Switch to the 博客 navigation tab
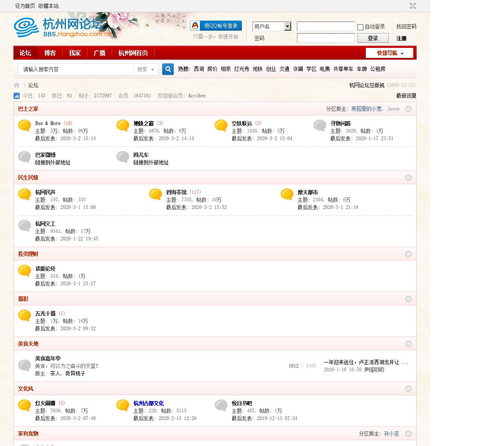The width and height of the screenshot is (504, 446). (x=50, y=53)
